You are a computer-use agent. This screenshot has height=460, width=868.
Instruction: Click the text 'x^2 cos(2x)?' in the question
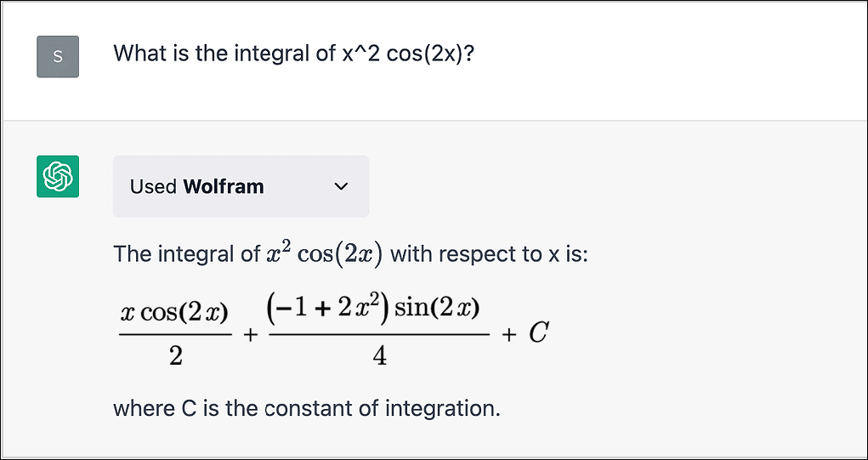point(417,54)
